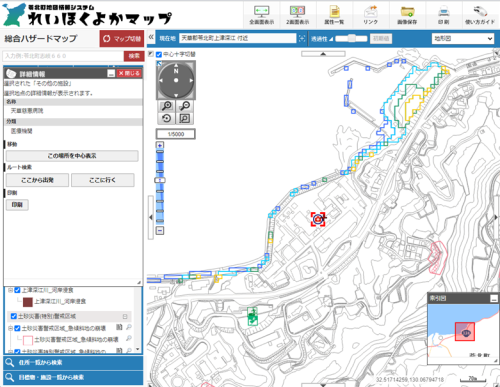
Task: Open the 地形図 basemap dropdown
Action: pyautogui.click(x=463, y=39)
